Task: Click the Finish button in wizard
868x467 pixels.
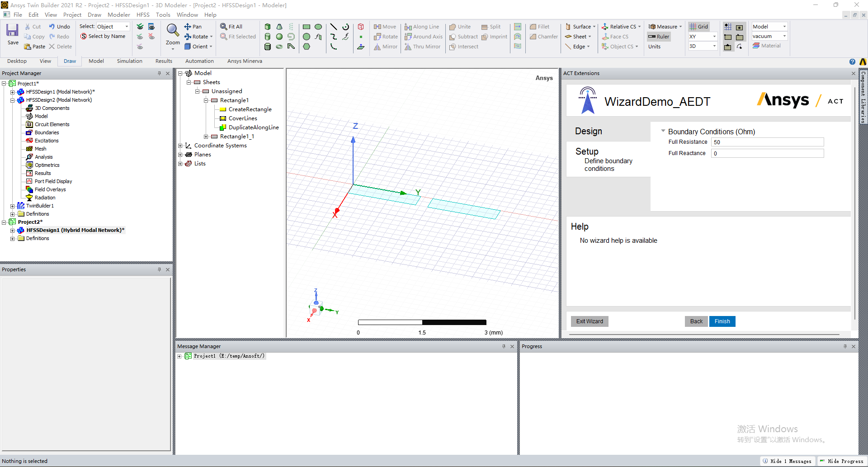Action: point(722,321)
